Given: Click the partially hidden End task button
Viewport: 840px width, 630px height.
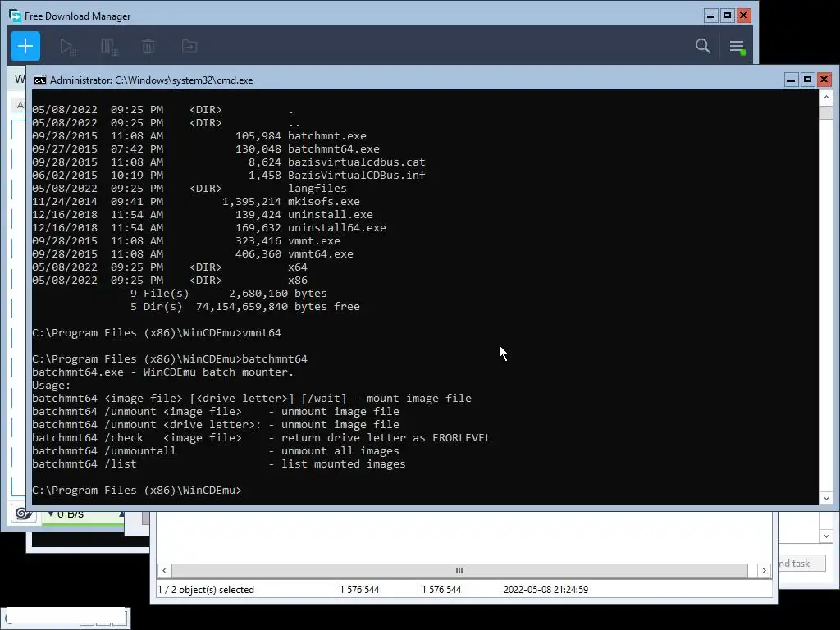Looking at the screenshot, I should [x=801, y=564].
